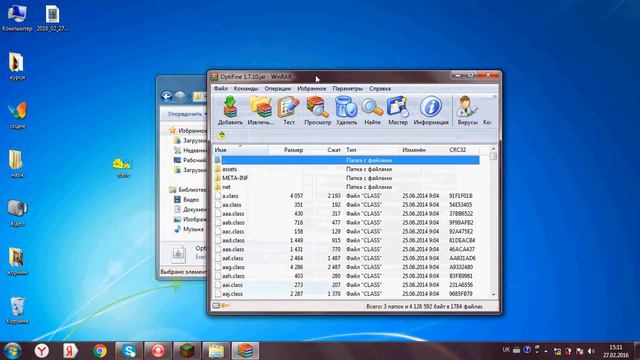Select the aaf.class file
Viewport: 640px width, 360px height.
coord(346,258)
